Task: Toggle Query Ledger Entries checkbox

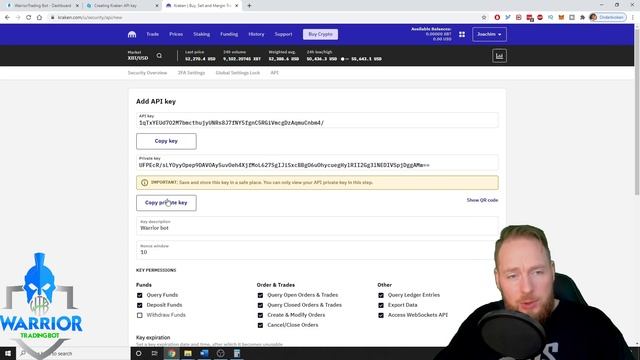Action: coord(381,295)
